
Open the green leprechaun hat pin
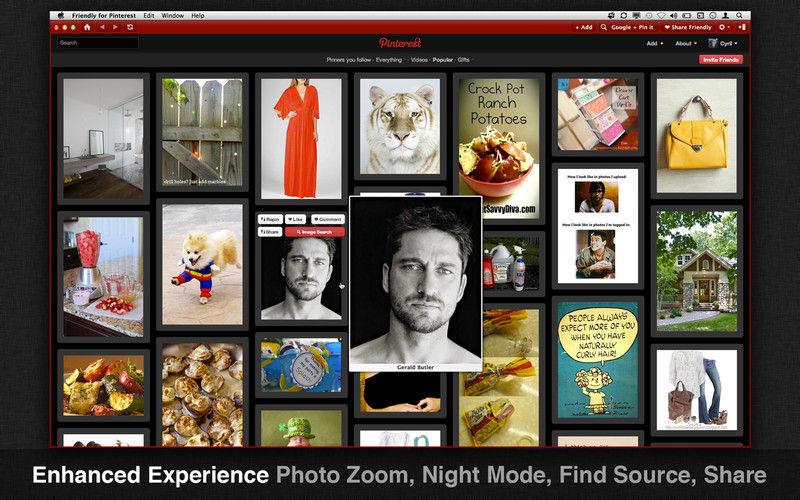click(x=301, y=429)
